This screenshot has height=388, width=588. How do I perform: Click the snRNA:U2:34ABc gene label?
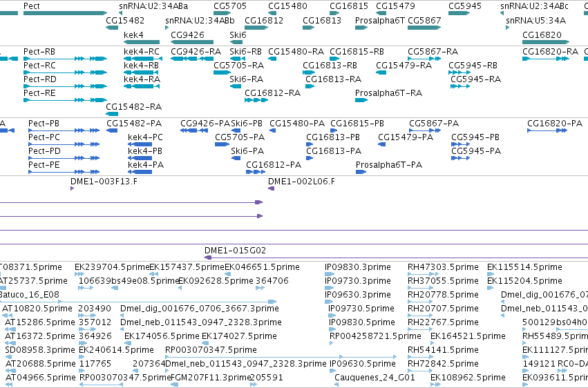534,6
